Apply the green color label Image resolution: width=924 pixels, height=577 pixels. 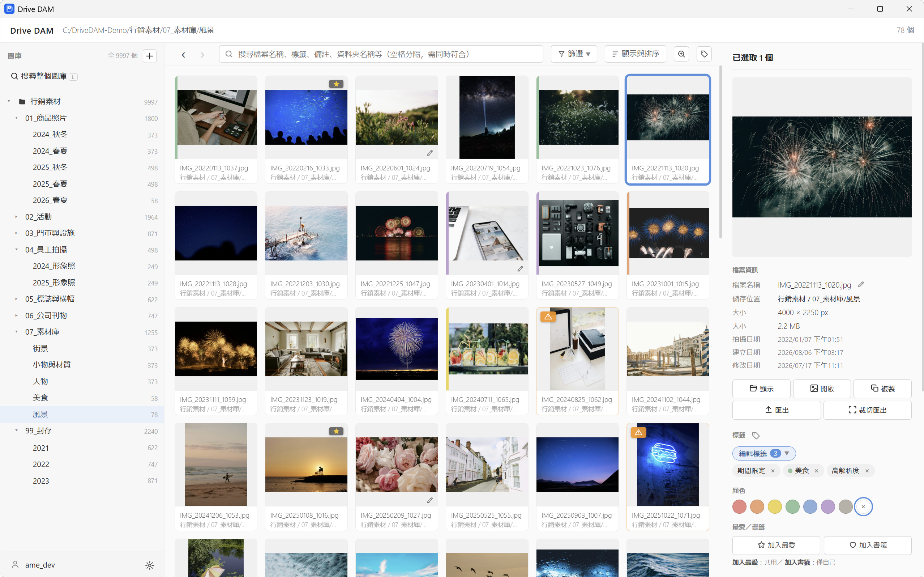click(792, 507)
